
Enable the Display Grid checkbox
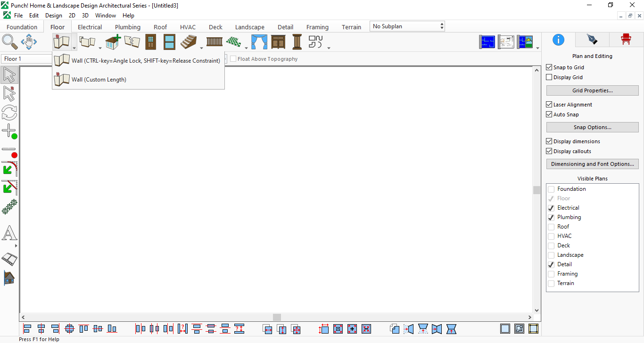tap(549, 77)
